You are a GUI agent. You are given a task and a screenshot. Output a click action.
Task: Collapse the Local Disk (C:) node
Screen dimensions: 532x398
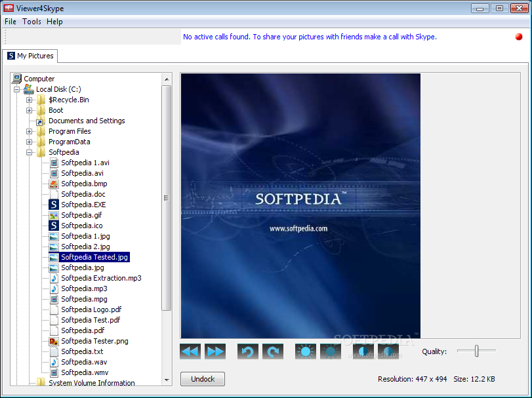[x=16, y=89]
